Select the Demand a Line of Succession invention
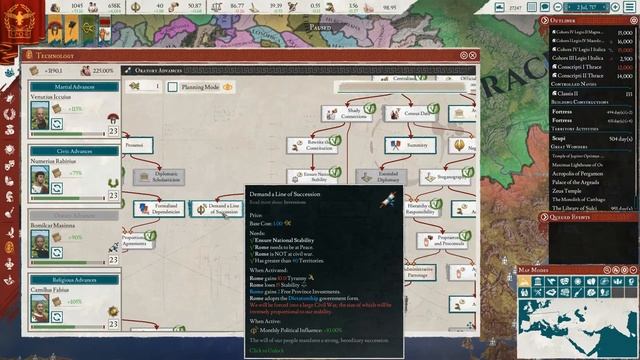 (x=216, y=209)
